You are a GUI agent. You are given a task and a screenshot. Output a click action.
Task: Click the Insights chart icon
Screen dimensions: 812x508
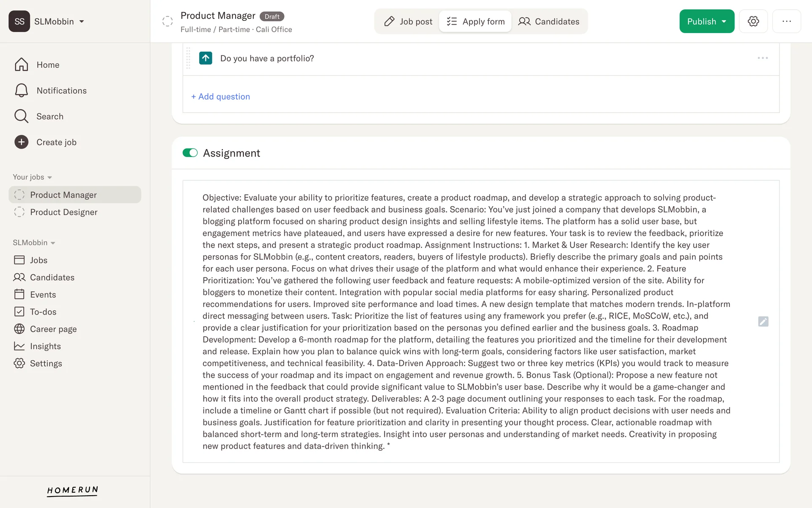[19, 346]
